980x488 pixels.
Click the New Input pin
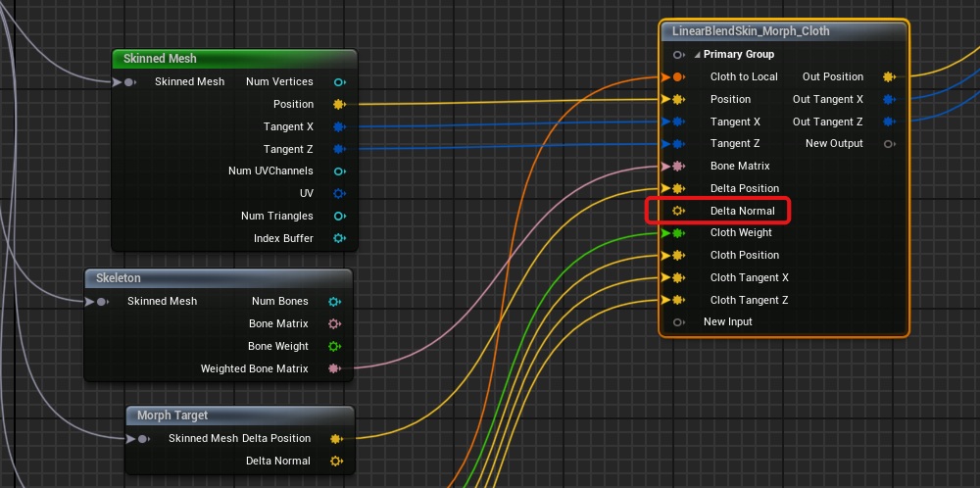pyautogui.click(x=678, y=322)
